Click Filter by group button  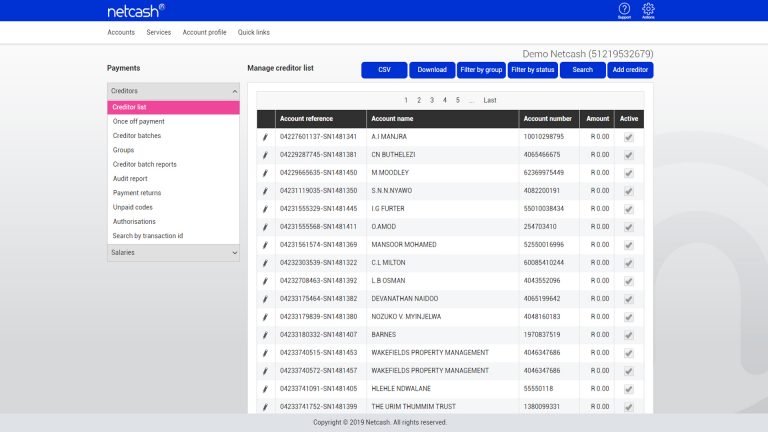click(x=481, y=70)
